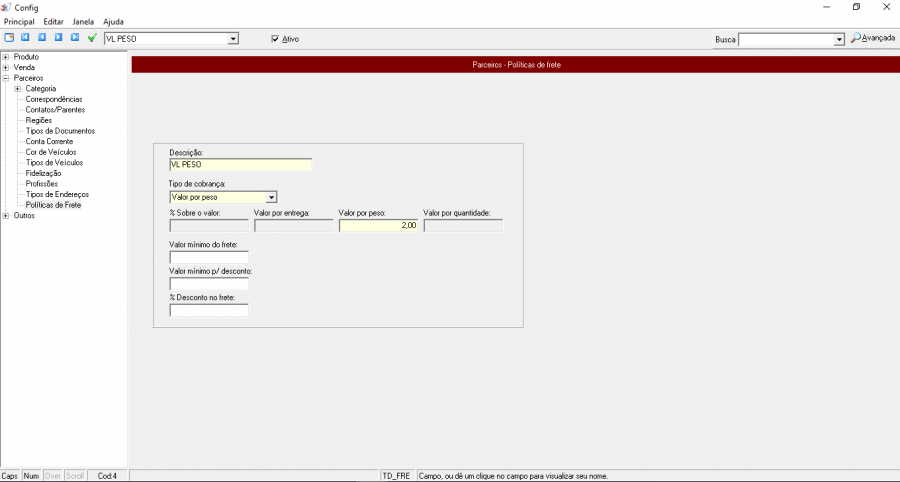This screenshot has width=900, height=482.
Task: Toggle the Ativo checkbox
Action: click(275, 39)
